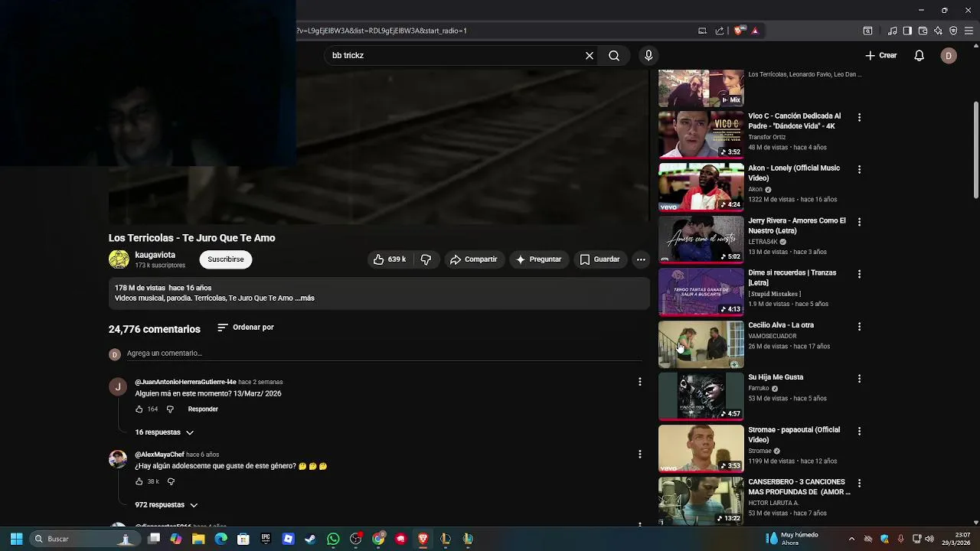Viewport: 980px width, 551px height.
Task: Open options menu for JuanAntonioHerrera's comment
Action: (640, 382)
